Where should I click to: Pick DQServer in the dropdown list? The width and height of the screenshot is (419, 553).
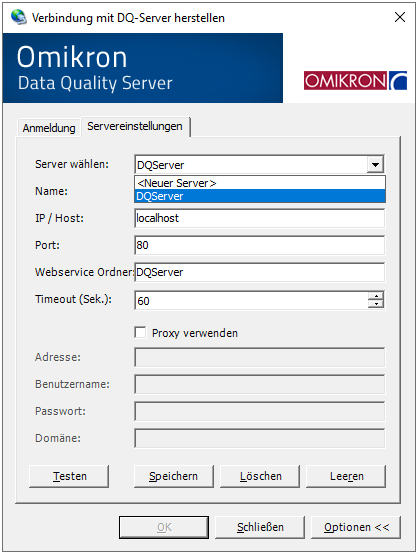pyautogui.click(x=260, y=196)
